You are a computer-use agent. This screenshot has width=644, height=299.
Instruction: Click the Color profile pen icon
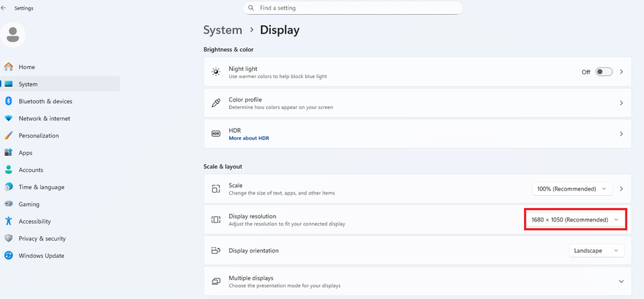[x=216, y=103]
